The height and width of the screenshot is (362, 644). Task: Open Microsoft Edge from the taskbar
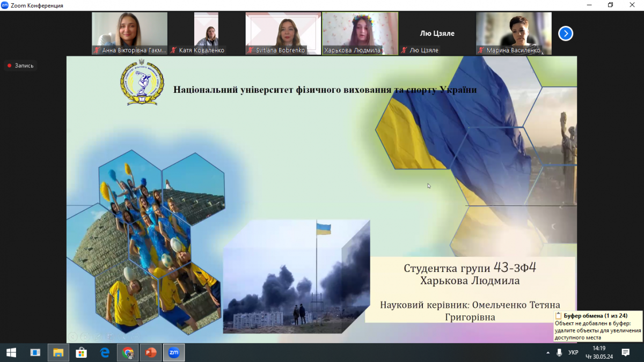click(x=105, y=352)
